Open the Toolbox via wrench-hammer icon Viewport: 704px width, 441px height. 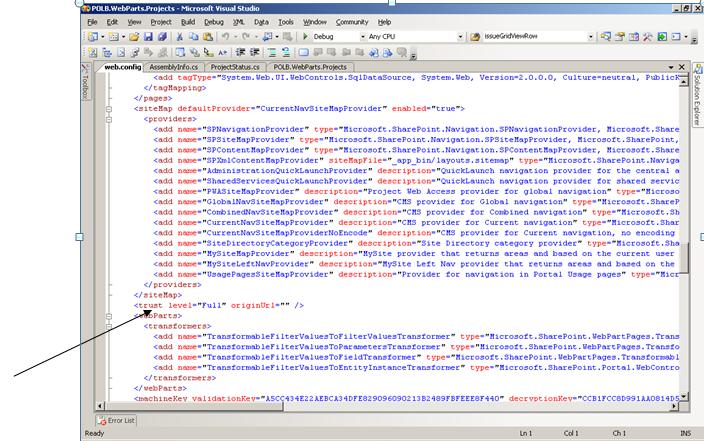648,37
